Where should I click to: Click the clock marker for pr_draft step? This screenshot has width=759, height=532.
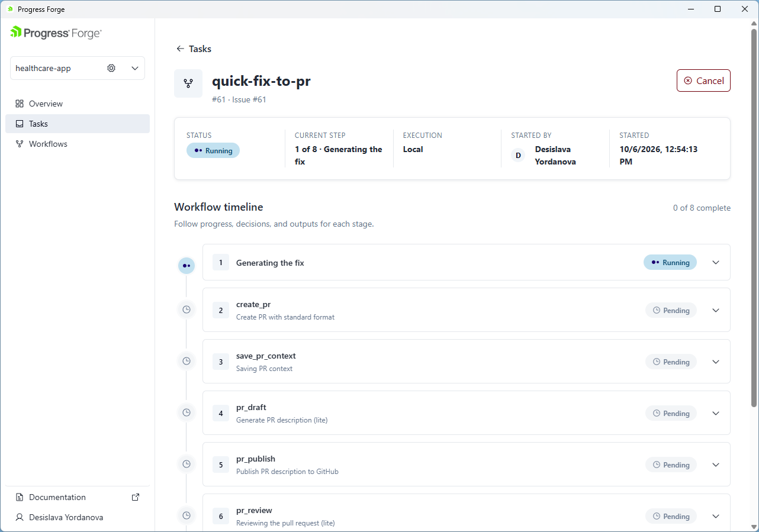coord(186,412)
